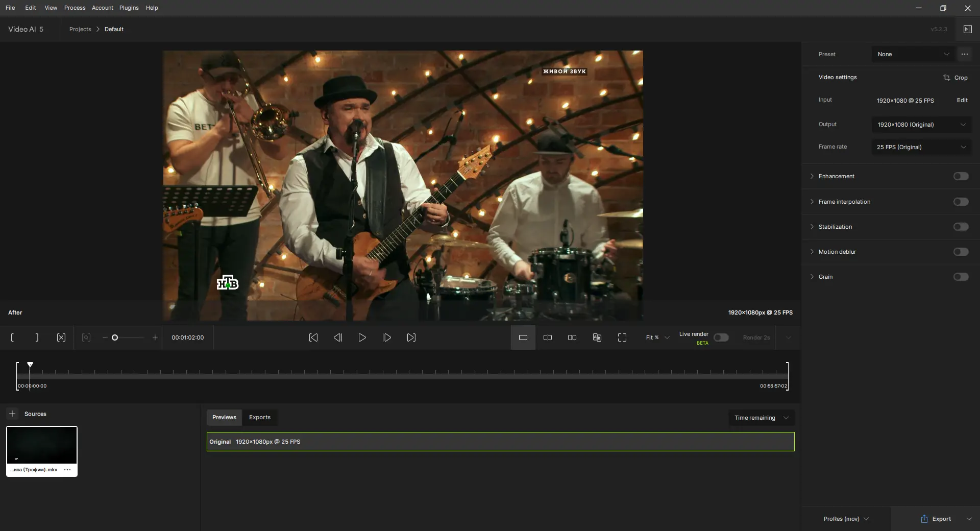This screenshot has height=531, width=980.
Task: Enable the Enhancement toggle
Action: click(961, 176)
